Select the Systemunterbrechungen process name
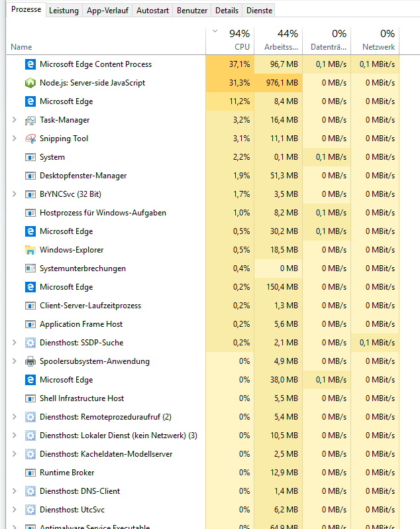The width and height of the screenshot is (420, 529). [x=83, y=268]
